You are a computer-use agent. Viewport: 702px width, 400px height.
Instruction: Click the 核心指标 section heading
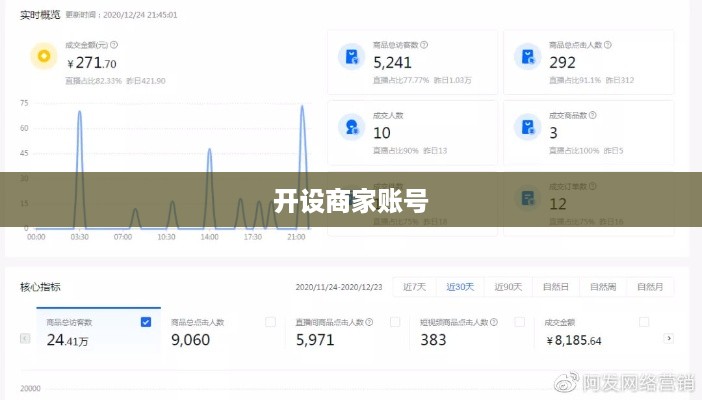coord(40,287)
